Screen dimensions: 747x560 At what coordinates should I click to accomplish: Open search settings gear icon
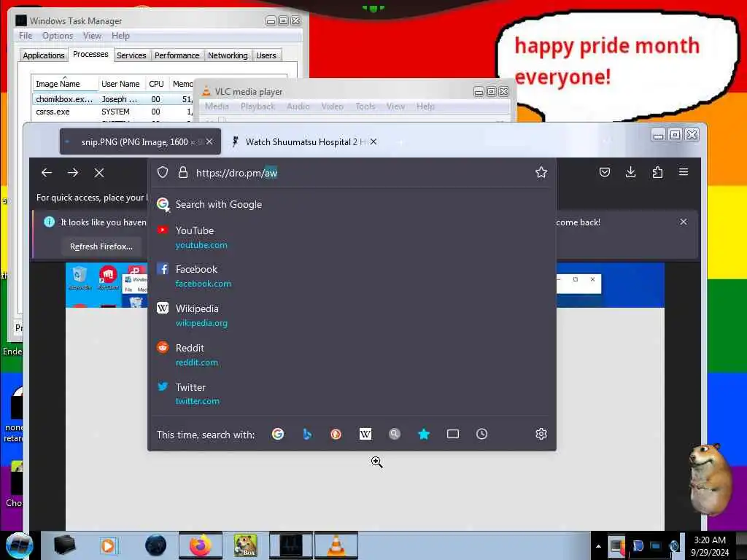click(x=541, y=434)
